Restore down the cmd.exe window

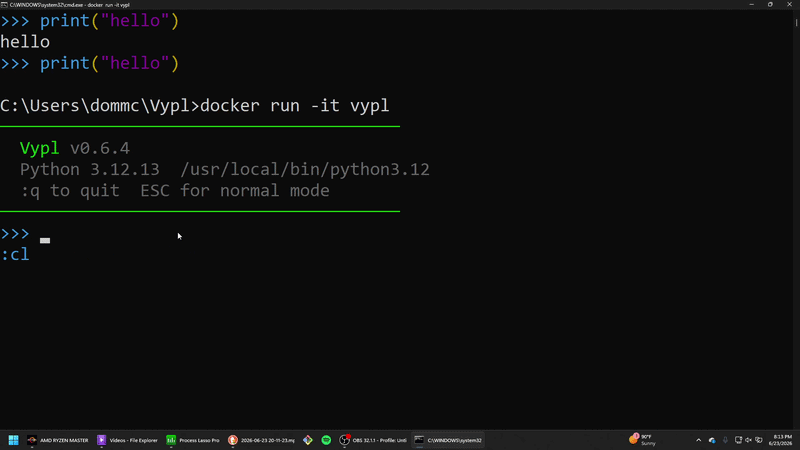coord(770,5)
